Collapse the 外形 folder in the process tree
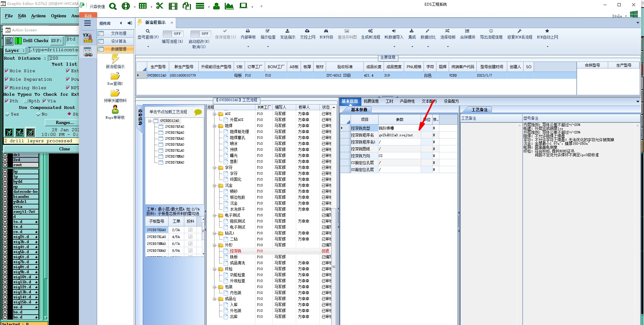 [215, 245]
